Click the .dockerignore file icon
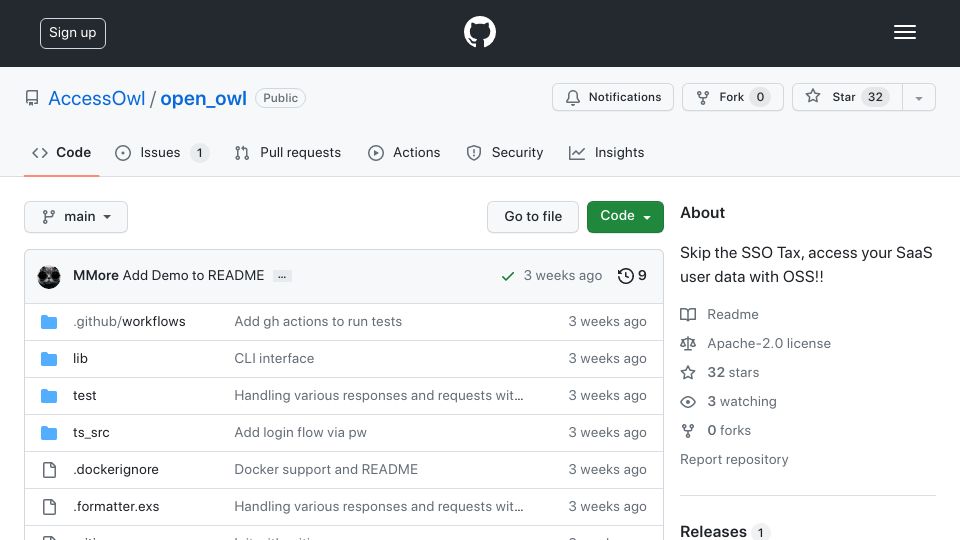 click(x=49, y=470)
